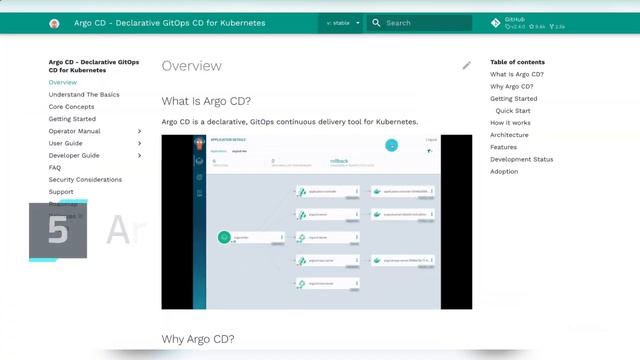Click the sidebar title Argo CD Declarative GitOps
The image size is (640, 360).
pos(94,66)
